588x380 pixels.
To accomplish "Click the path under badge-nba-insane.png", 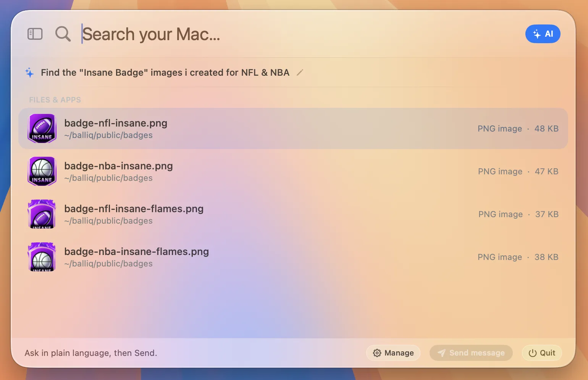I will (x=108, y=178).
